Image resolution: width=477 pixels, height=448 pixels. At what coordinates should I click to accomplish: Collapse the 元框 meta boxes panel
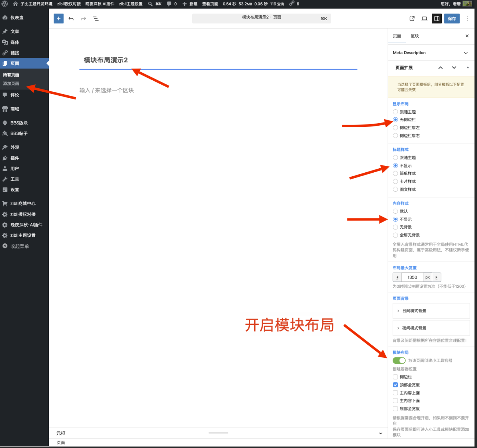point(380,433)
